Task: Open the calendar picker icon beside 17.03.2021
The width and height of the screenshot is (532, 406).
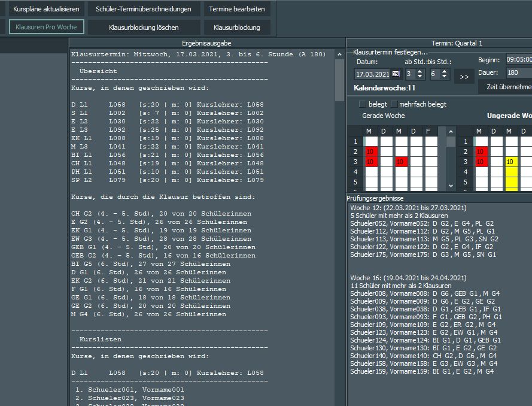Action: tap(396, 73)
